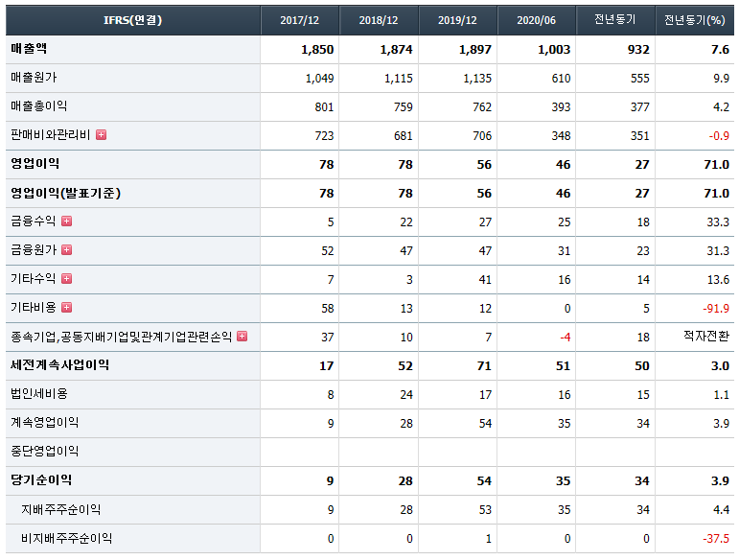This screenshot has height=560, width=739.
Task: Expand the 금융원가 row plus icon
Action: click(67, 250)
